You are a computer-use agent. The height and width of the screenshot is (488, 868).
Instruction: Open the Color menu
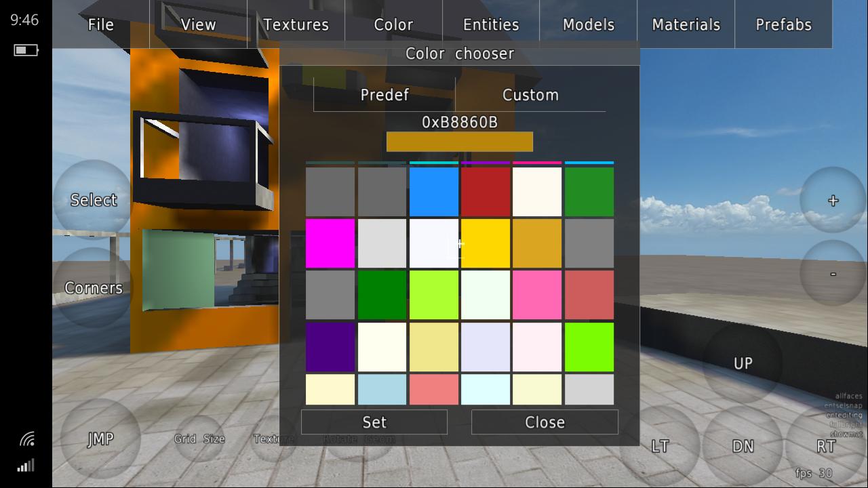[394, 24]
